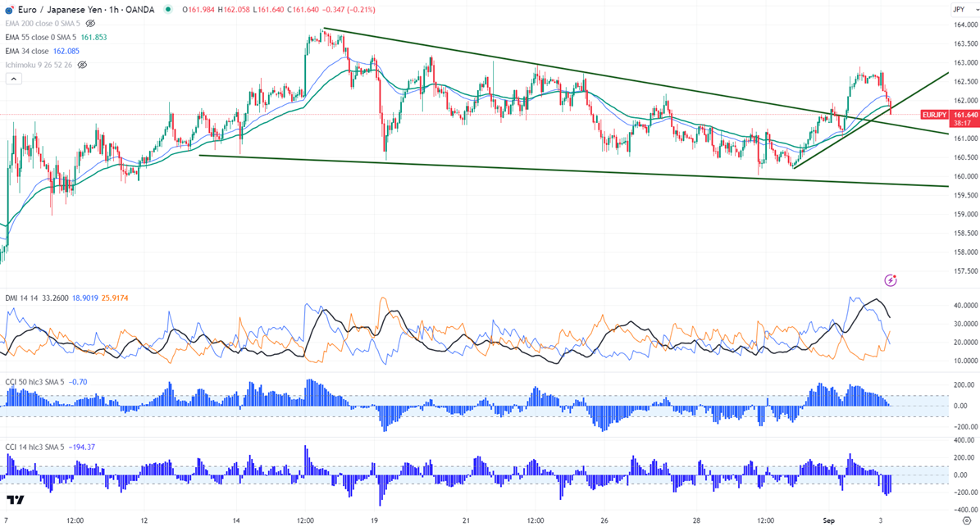Click the 28 date label on time axis
This screenshot has height=527, width=980.
pos(696,520)
